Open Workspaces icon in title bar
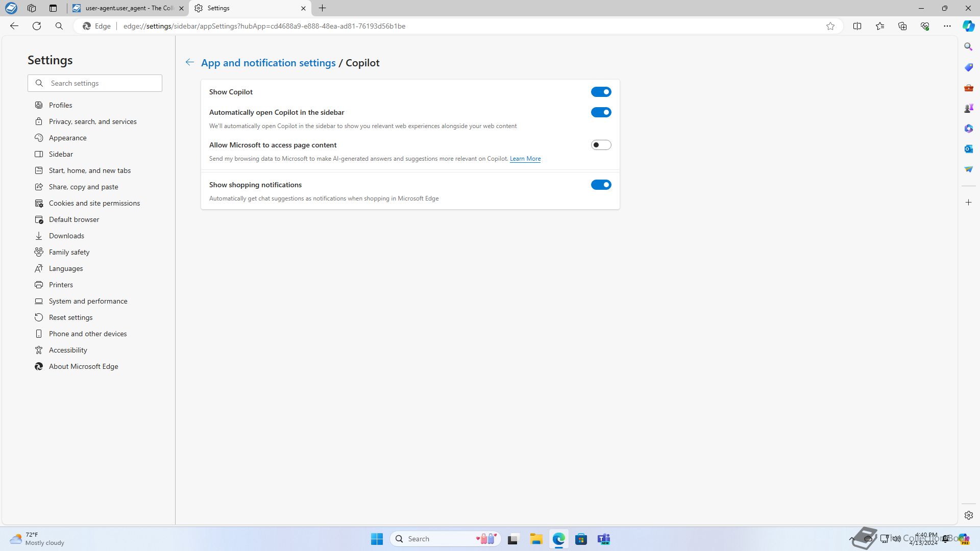The width and height of the screenshot is (980, 551). [x=32, y=8]
